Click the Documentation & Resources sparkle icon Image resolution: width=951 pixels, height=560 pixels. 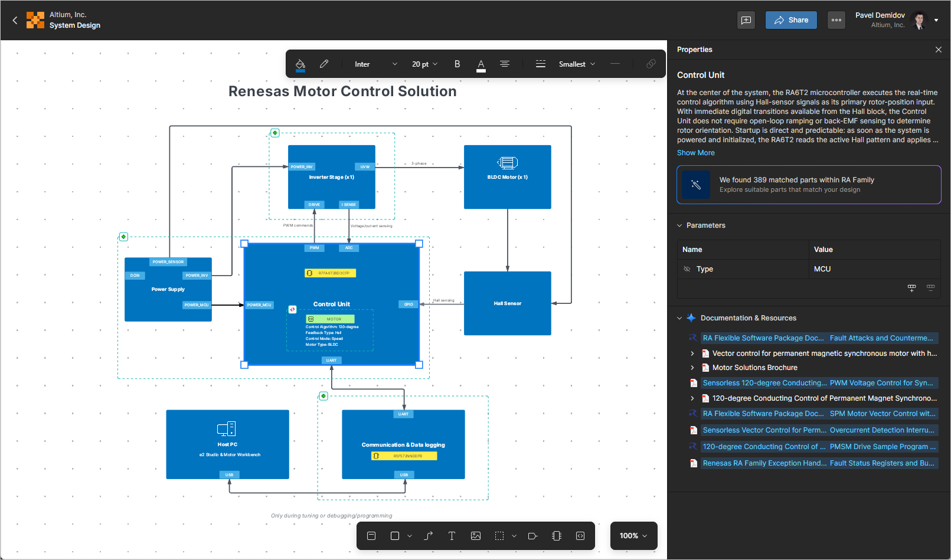point(691,318)
